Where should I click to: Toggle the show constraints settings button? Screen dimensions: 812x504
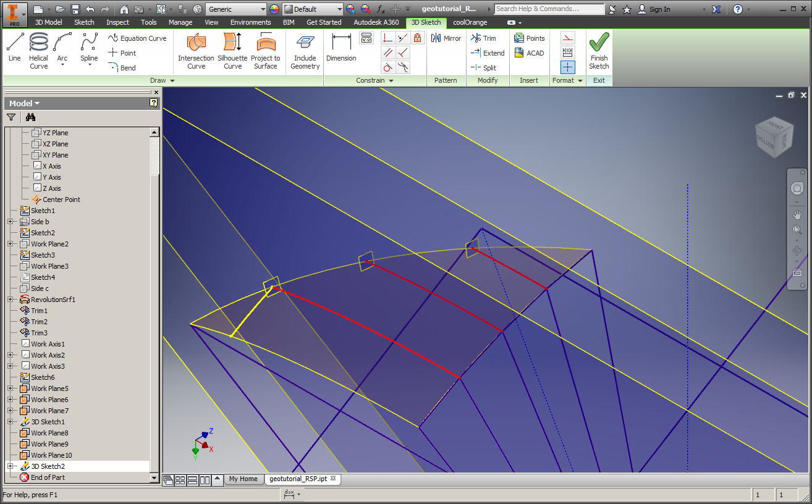(366, 38)
